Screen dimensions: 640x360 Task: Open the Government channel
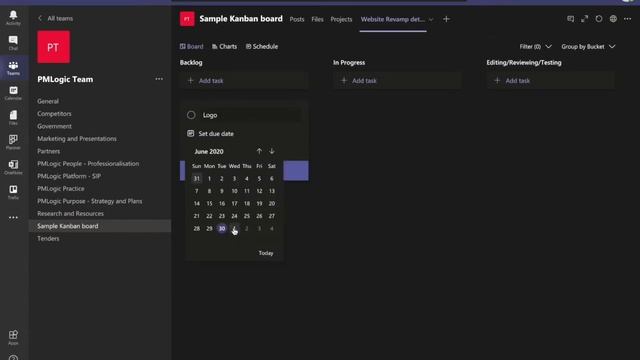[x=54, y=126]
